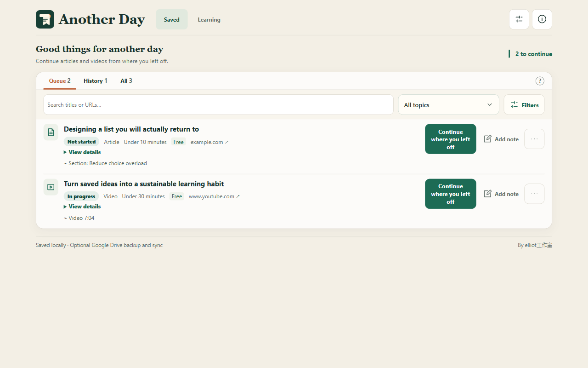Add note to Turn saved ideas video

(501, 194)
